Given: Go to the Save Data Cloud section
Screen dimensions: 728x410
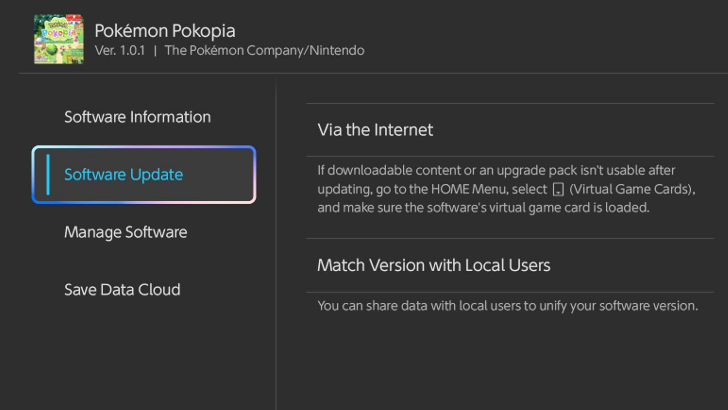Looking at the screenshot, I should (x=122, y=290).
